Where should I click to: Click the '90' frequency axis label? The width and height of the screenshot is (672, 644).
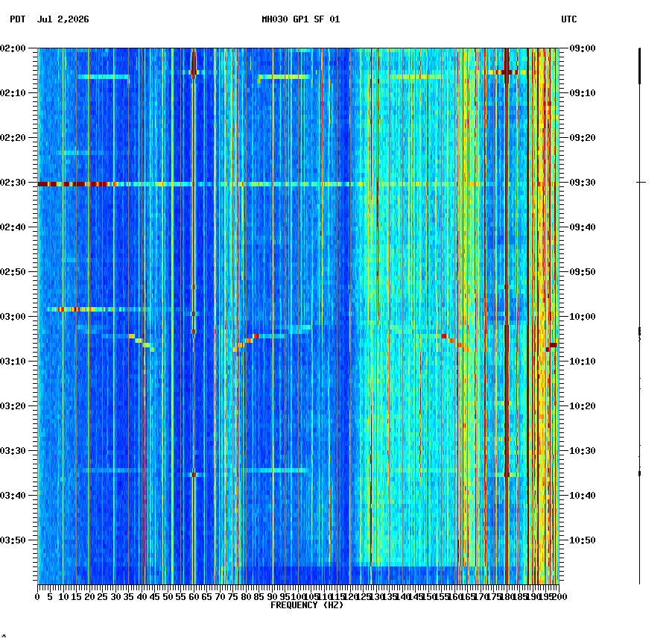(272, 596)
